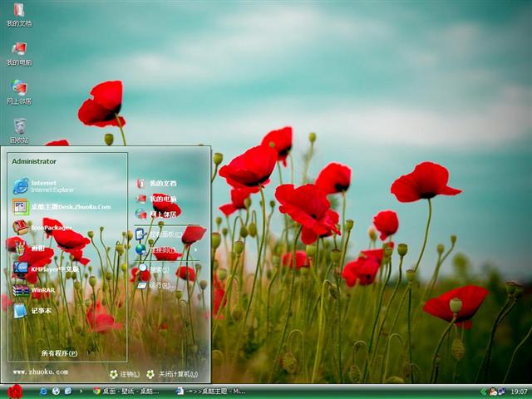This screenshot has height=399, width=532.
Task: Click the 关闭计算机 (Shut Down) button
Action: point(172,374)
